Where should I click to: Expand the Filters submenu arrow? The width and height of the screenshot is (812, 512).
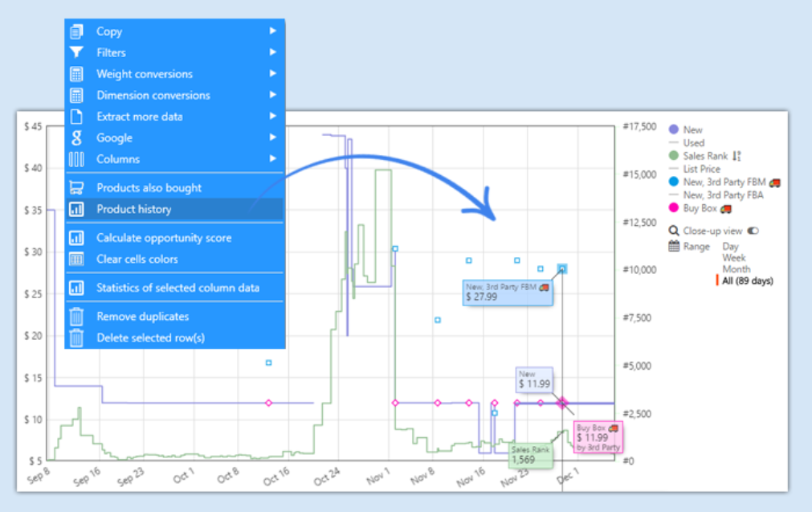(273, 51)
